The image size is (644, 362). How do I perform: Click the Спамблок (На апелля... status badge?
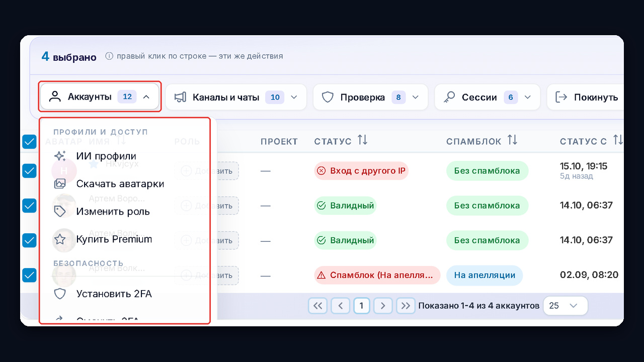tap(376, 275)
